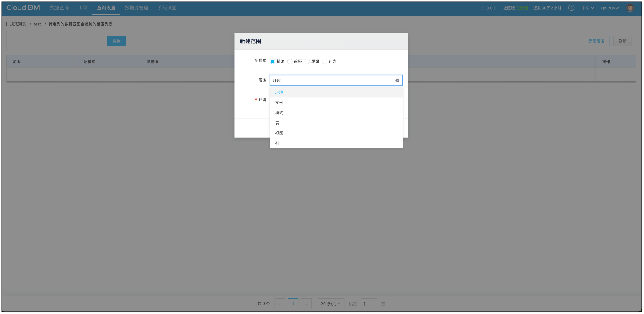The width and height of the screenshot is (644, 314).
Task: Click the 刷新 button
Action: (622, 41)
